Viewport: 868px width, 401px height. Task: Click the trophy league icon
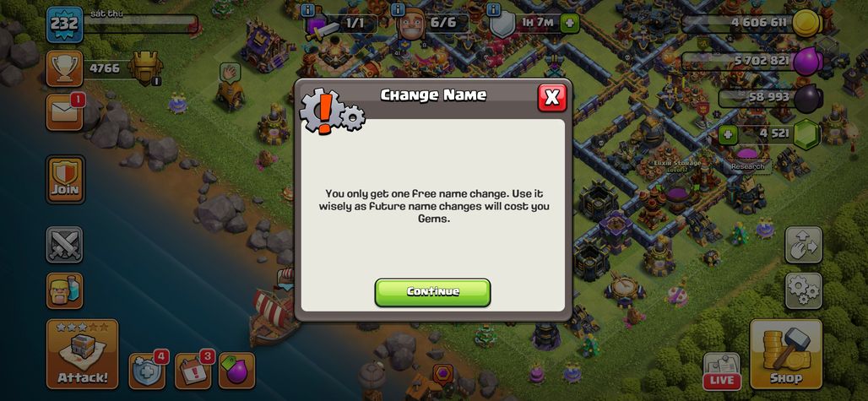[x=65, y=68]
